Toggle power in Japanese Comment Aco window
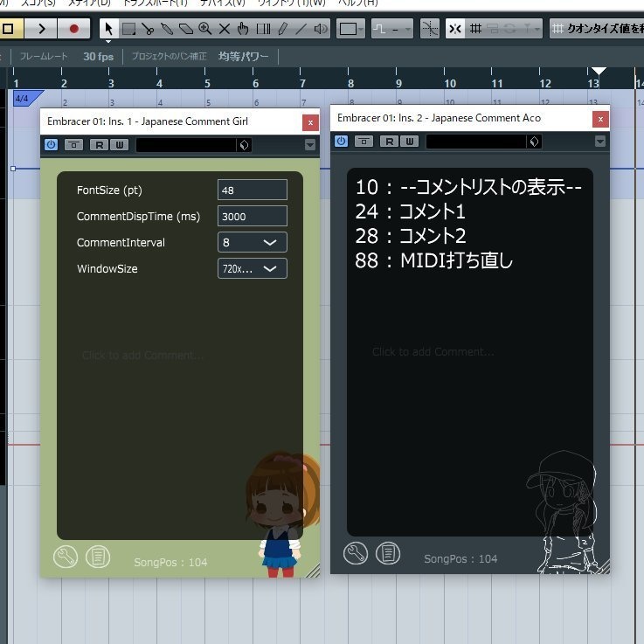The height and width of the screenshot is (644, 644). pos(341,142)
